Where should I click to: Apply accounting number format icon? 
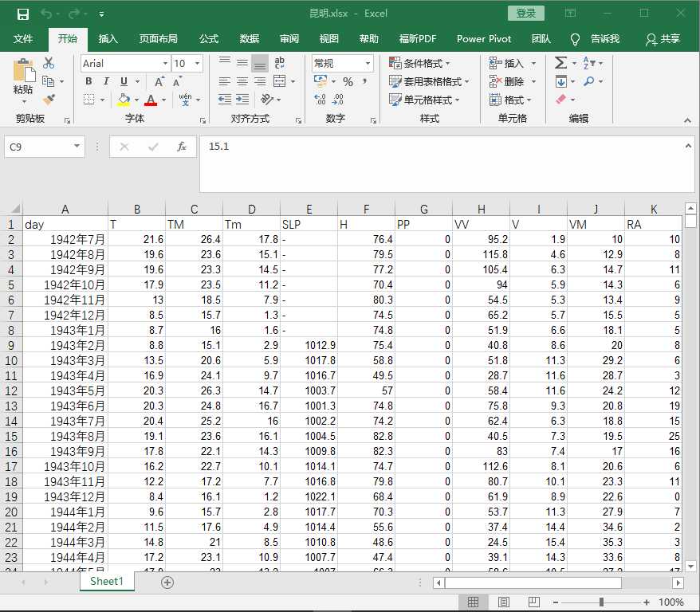point(321,81)
